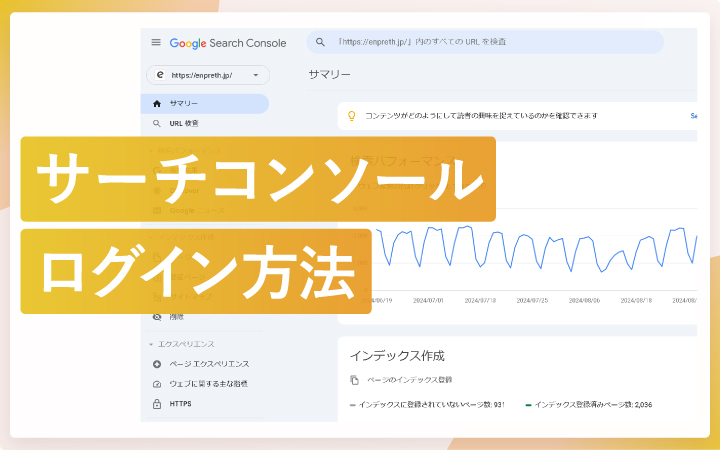The height and width of the screenshot is (450, 720).
Task: Select サマリー in the sidebar
Action: (205, 104)
